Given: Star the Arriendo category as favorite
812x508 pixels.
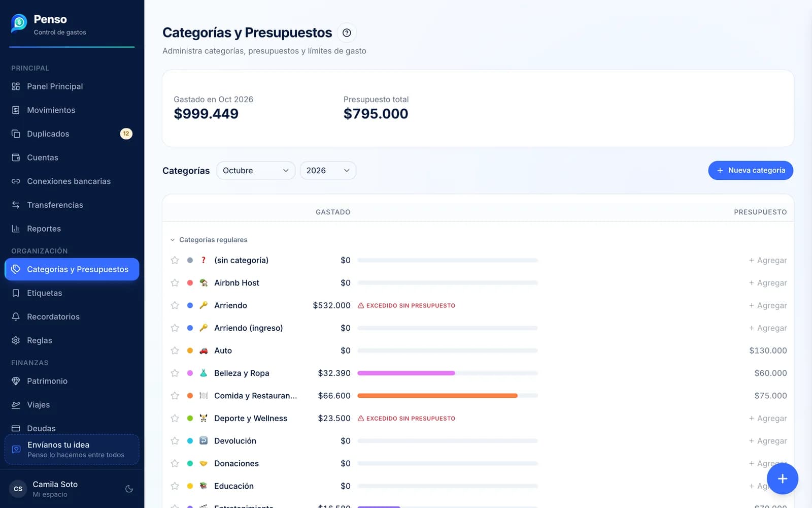Looking at the screenshot, I should coord(175,305).
